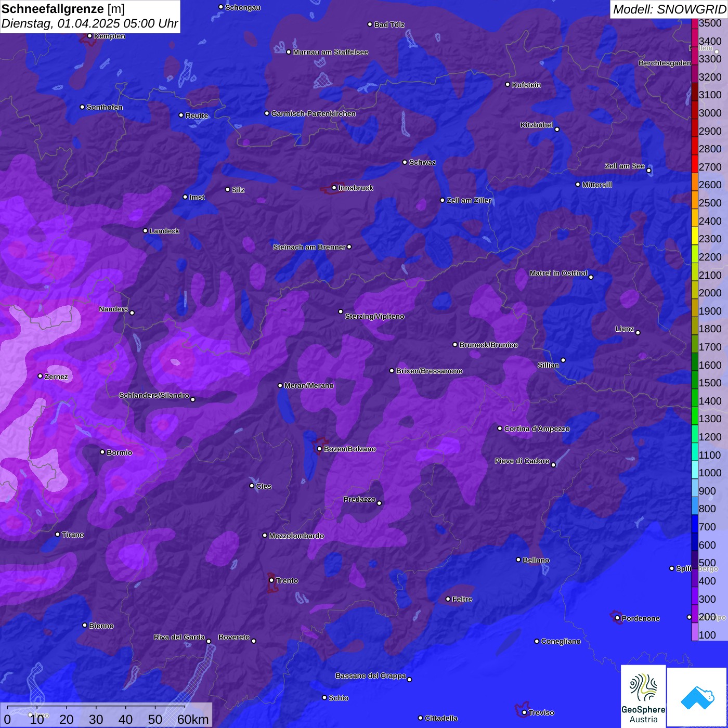
Task: Click the Matrei in Osttirol label
Action: (x=558, y=273)
